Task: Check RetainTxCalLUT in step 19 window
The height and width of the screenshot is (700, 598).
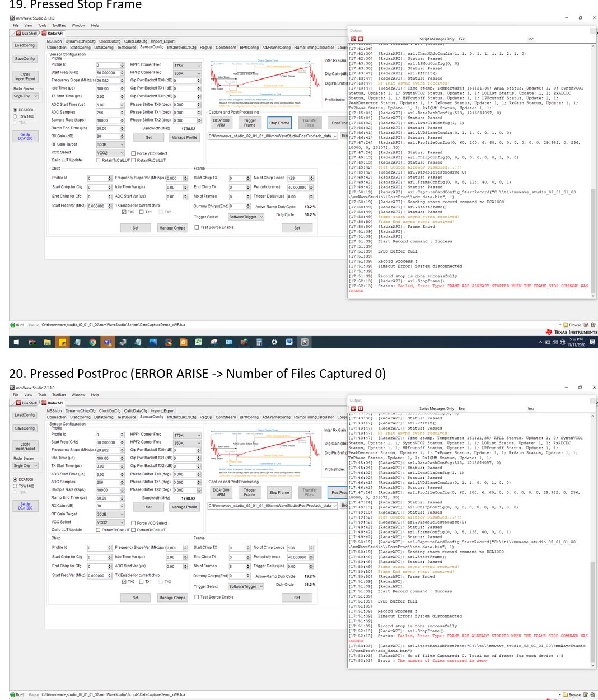Action: [x=99, y=160]
